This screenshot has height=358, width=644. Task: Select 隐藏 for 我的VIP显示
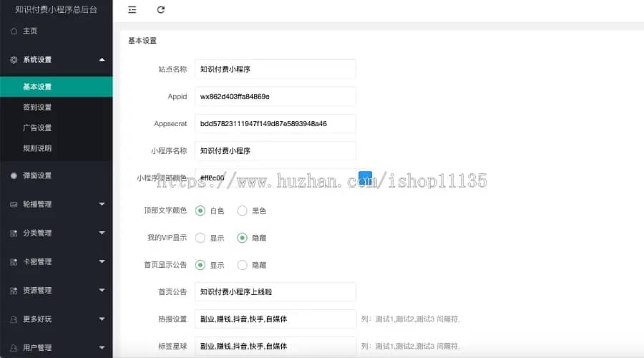pyautogui.click(x=242, y=238)
